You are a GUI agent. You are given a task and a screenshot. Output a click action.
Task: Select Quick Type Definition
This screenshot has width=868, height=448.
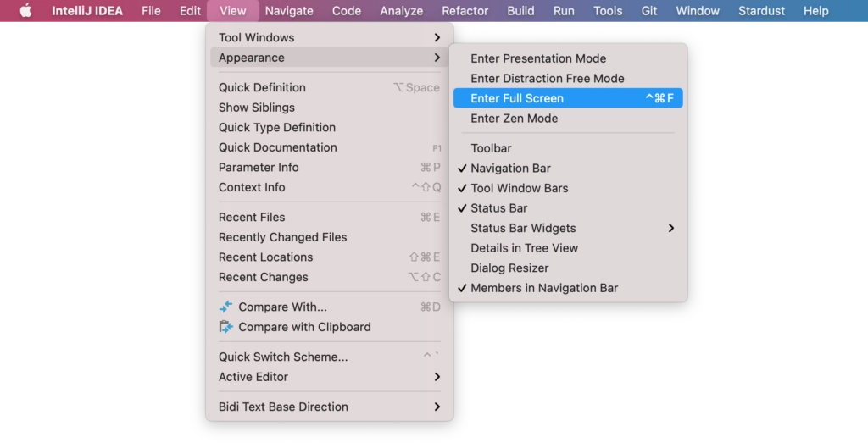[330, 127]
